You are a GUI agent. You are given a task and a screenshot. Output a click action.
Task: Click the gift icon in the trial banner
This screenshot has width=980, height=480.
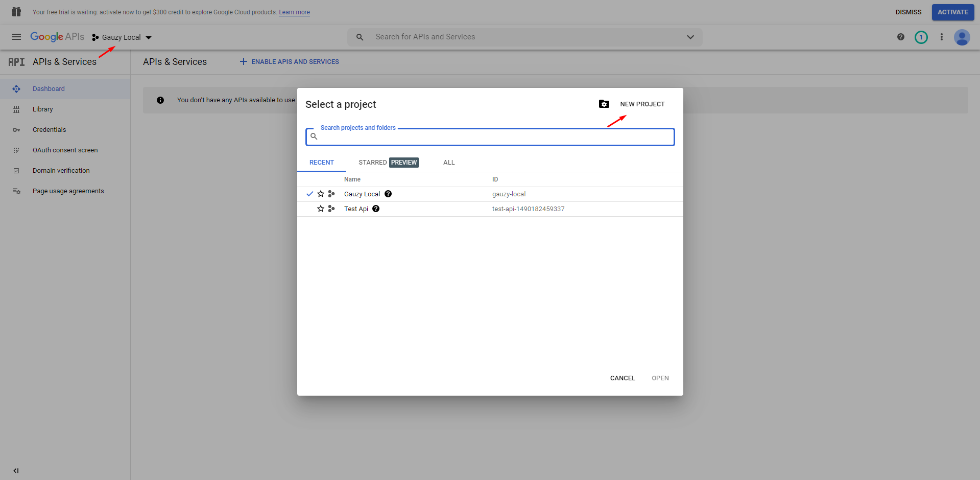[x=16, y=12]
